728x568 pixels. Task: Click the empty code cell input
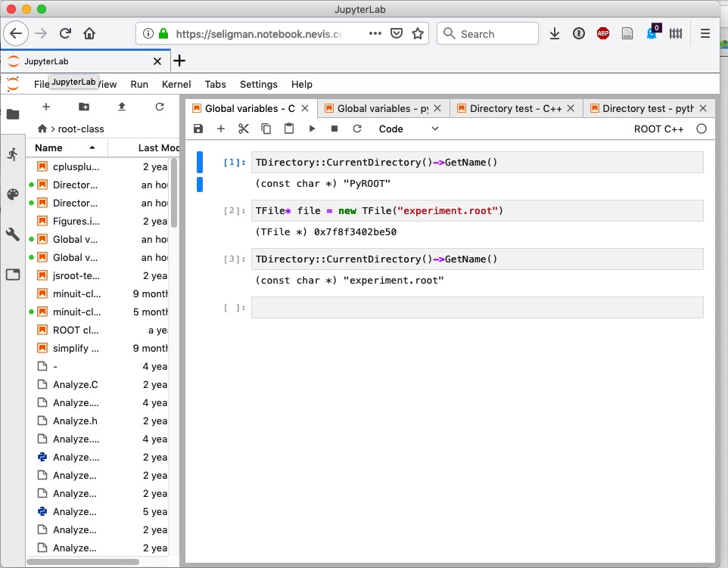(x=477, y=308)
